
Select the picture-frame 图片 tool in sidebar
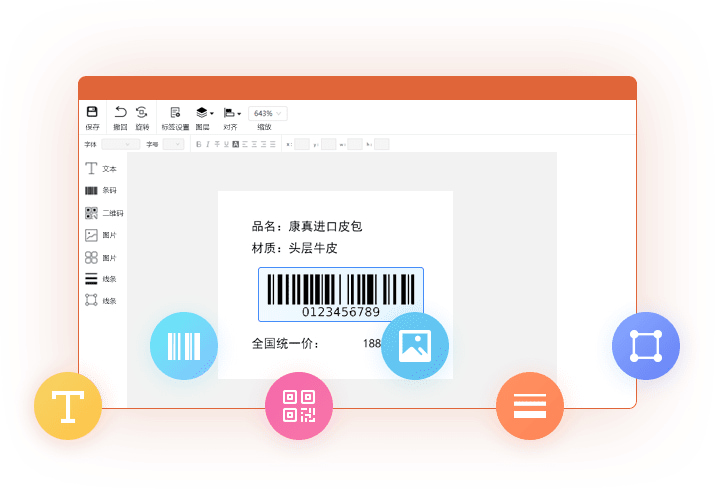[101, 235]
